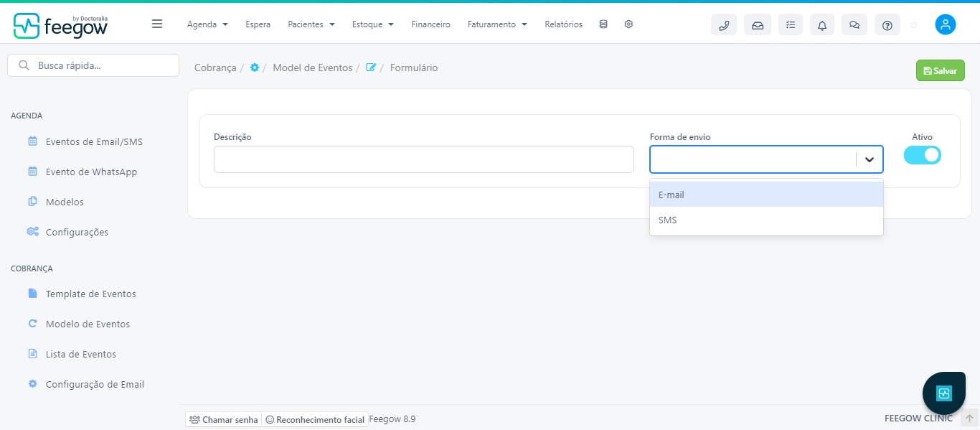Open the Financeiro menu item

coord(431,24)
